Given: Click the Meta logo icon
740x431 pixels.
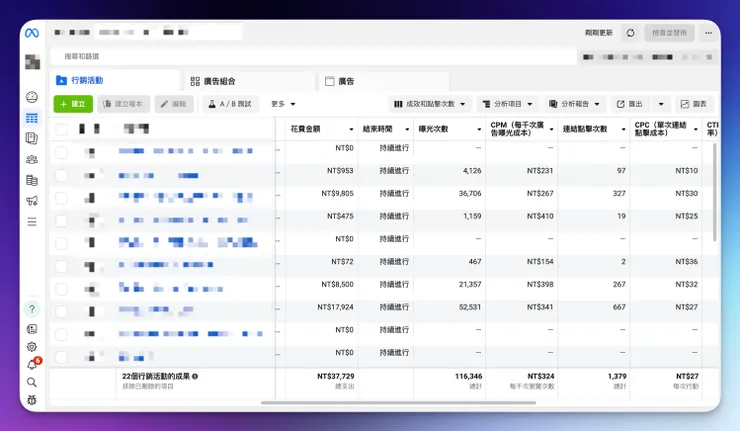Looking at the screenshot, I should (x=32, y=33).
